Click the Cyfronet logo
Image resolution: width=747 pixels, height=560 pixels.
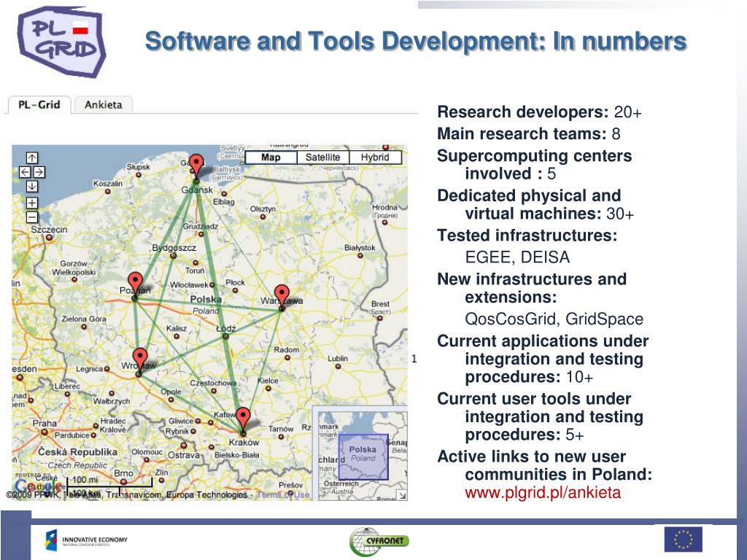[379, 542]
